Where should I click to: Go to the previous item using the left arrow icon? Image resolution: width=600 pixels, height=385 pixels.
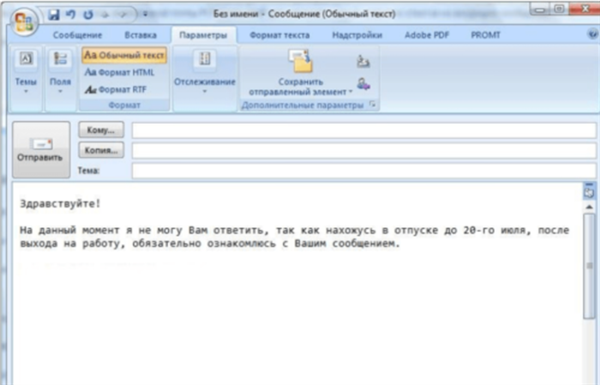click(x=105, y=15)
